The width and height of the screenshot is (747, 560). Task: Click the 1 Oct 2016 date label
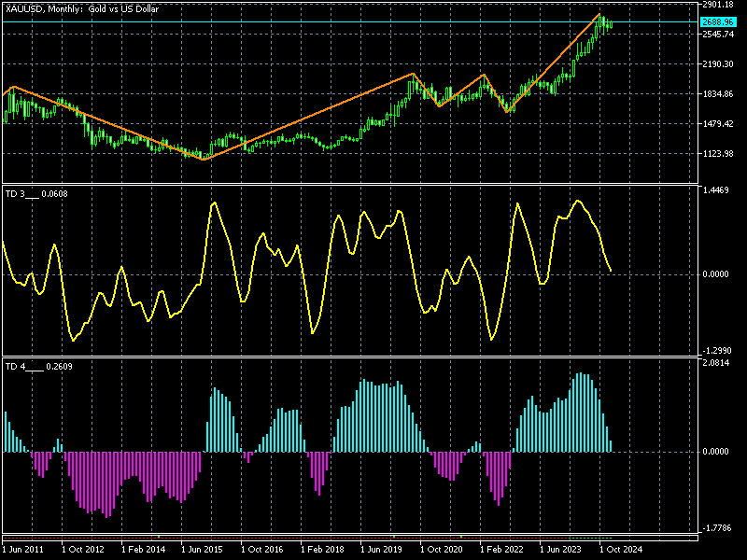click(262, 549)
